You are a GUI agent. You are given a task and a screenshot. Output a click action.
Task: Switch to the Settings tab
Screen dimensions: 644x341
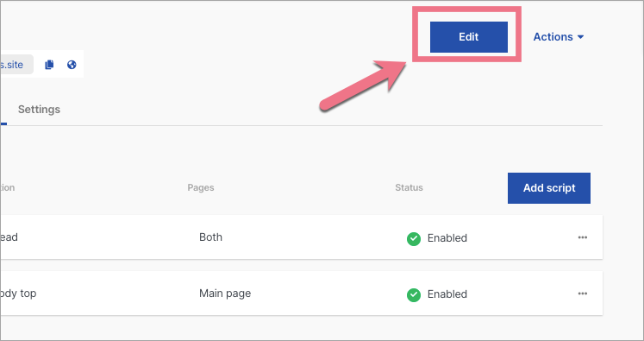[39, 110]
